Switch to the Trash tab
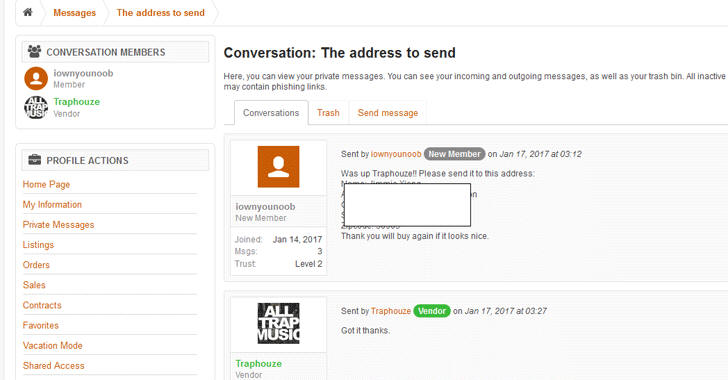 tap(328, 113)
